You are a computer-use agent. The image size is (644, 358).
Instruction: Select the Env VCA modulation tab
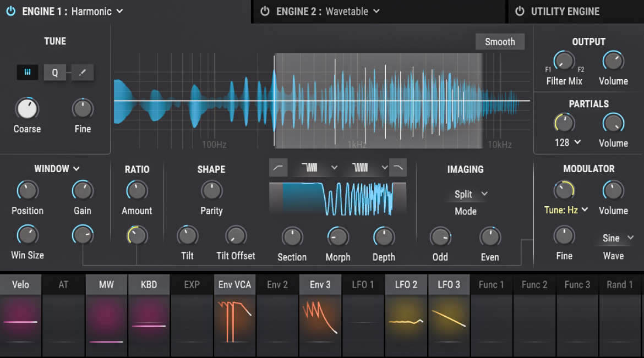pyautogui.click(x=234, y=284)
